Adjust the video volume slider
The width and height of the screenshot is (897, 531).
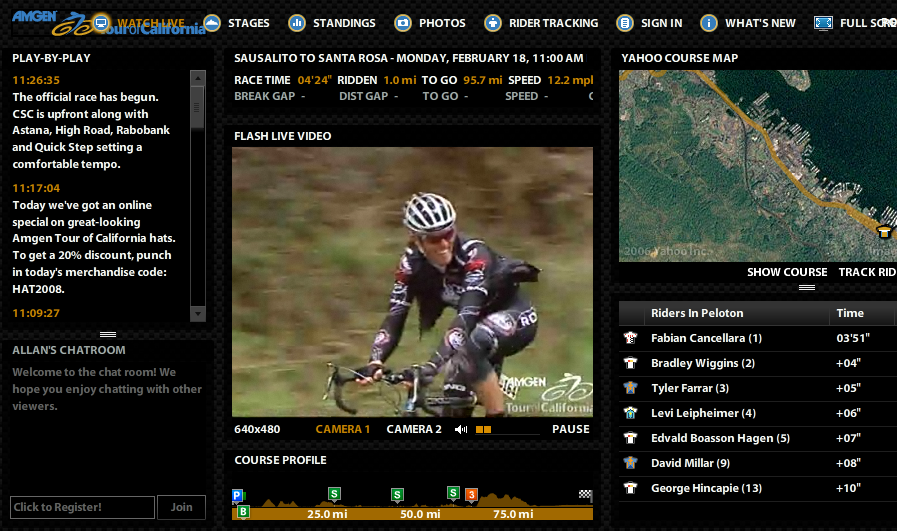[507, 430]
